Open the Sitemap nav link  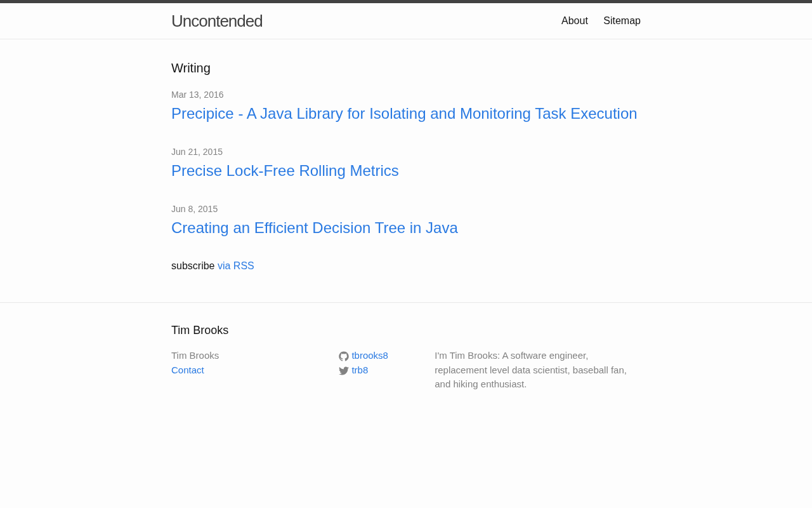(x=622, y=21)
